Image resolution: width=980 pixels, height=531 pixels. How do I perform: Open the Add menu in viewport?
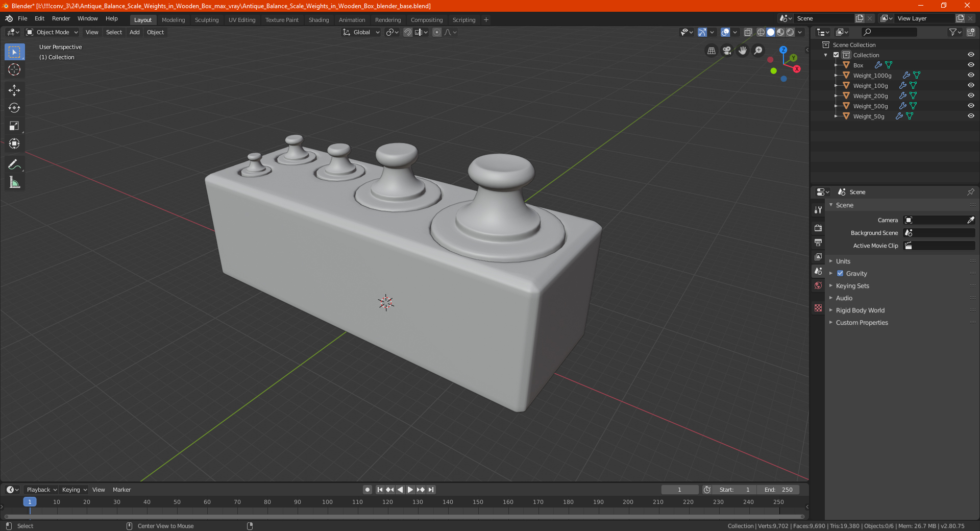coord(134,32)
